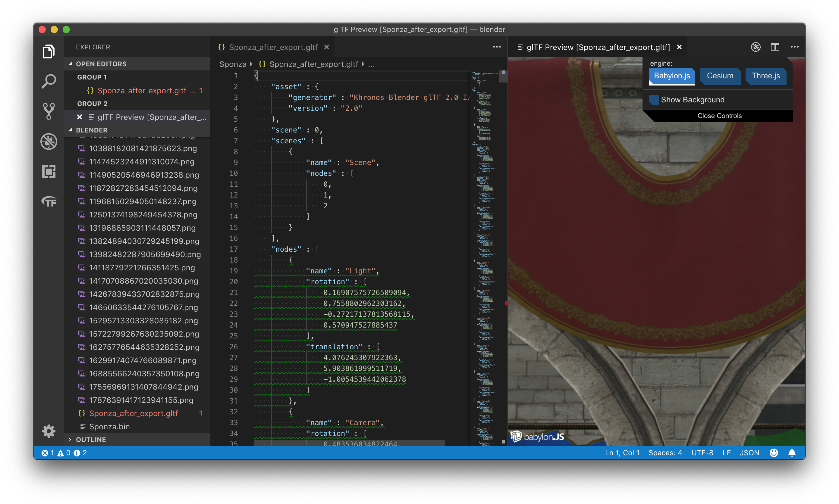
Task: Collapse the BLENDER folder section
Action: pos(137,130)
